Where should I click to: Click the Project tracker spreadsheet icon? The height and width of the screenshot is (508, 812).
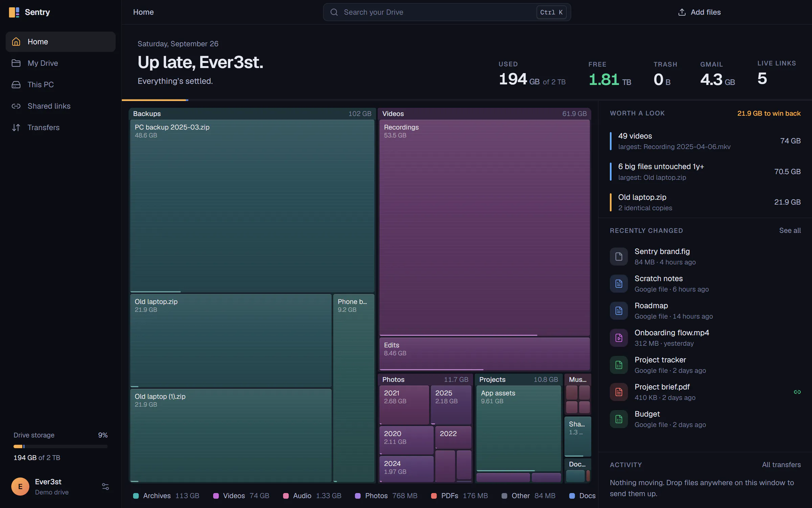pos(618,365)
